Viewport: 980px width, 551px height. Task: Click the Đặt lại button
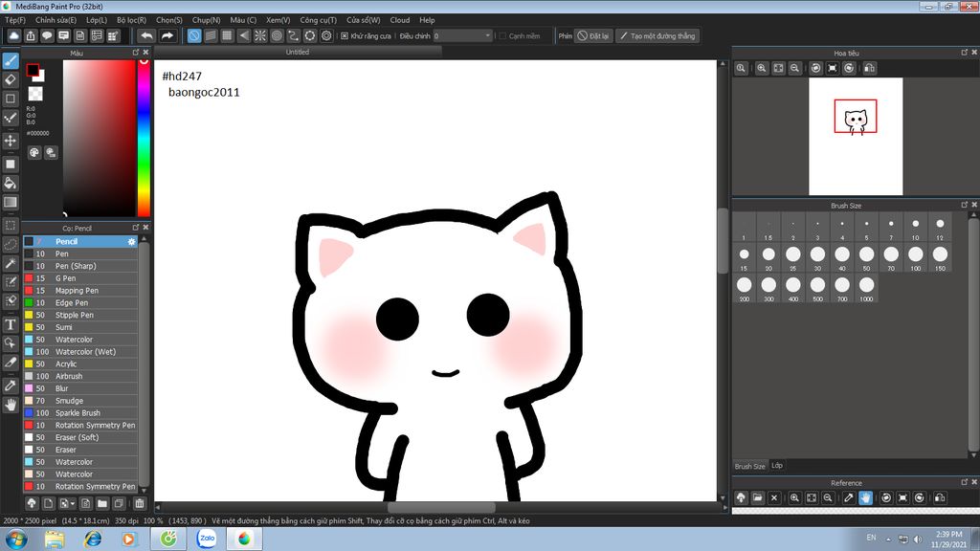click(x=593, y=36)
